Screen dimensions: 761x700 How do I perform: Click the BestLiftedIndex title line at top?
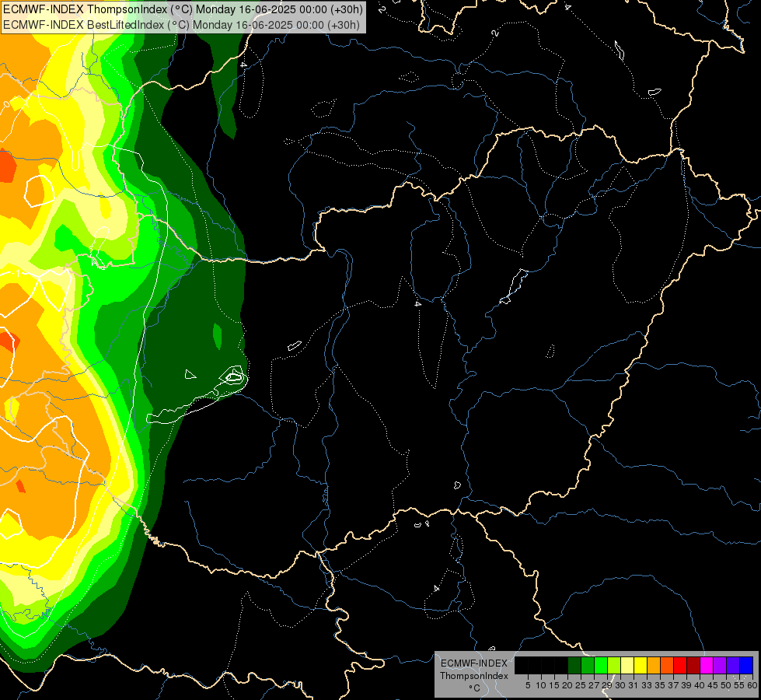tap(182, 25)
